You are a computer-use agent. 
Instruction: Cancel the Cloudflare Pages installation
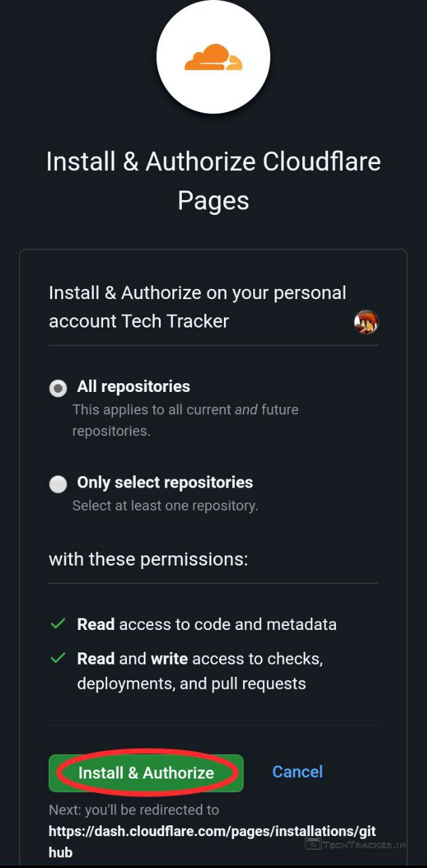[x=297, y=772]
